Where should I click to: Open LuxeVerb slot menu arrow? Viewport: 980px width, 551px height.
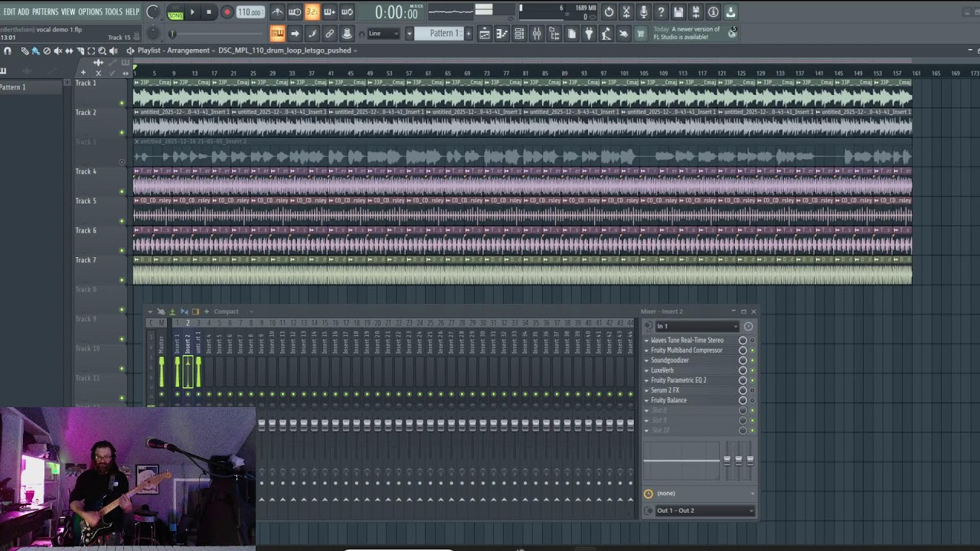[x=646, y=370]
